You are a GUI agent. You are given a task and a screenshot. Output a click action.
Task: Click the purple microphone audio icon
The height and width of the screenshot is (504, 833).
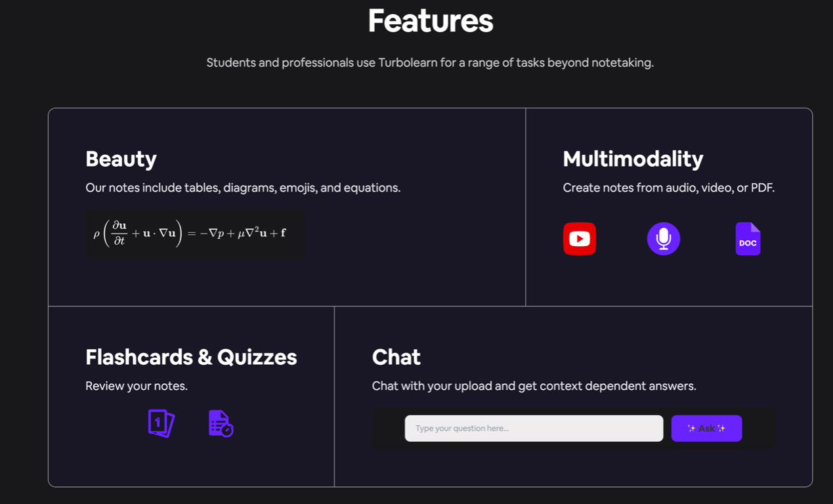(x=663, y=238)
